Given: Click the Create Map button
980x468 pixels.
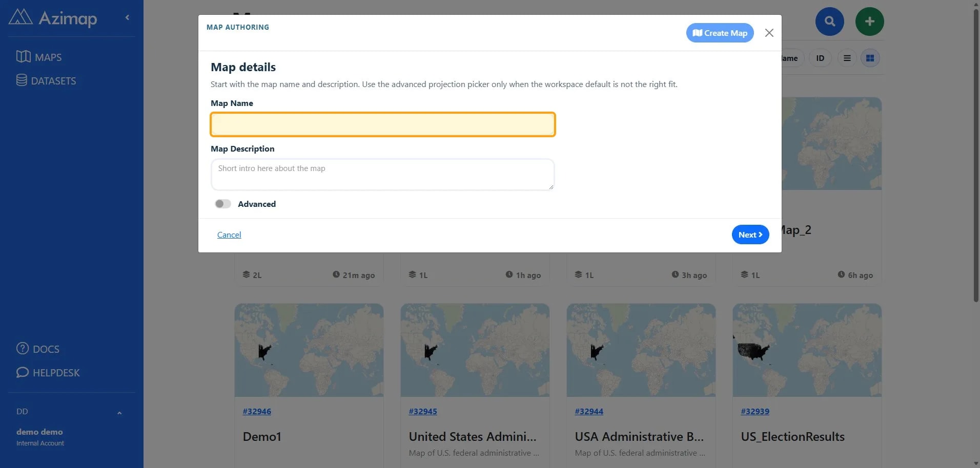Looking at the screenshot, I should (x=720, y=33).
